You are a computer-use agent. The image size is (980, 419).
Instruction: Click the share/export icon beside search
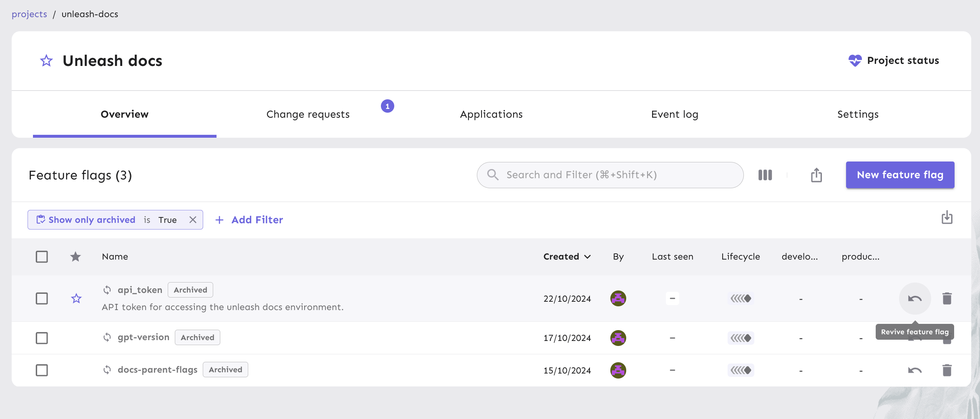click(816, 175)
